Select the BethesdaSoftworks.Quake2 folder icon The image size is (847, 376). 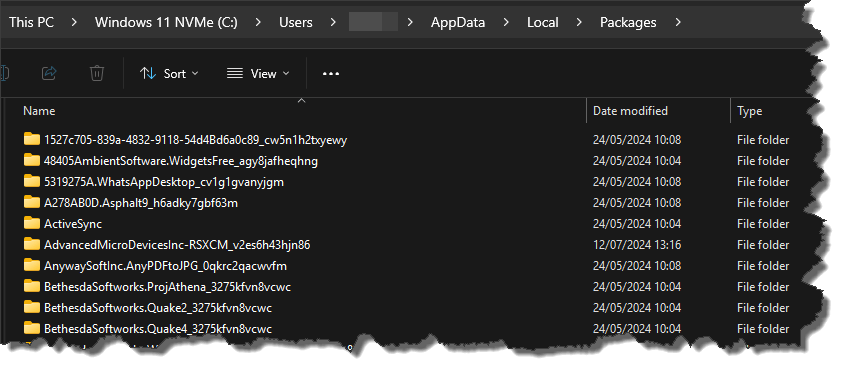32,308
